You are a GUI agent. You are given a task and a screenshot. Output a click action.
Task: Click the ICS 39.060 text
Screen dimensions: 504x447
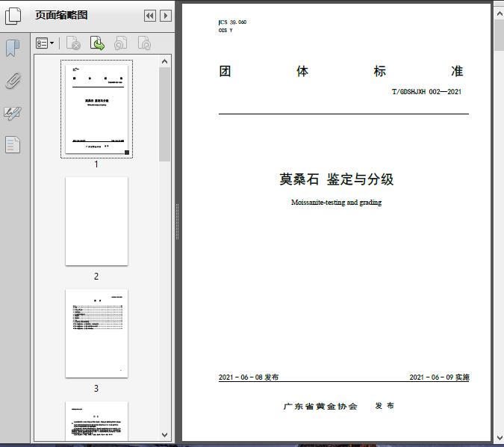click(x=232, y=22)
